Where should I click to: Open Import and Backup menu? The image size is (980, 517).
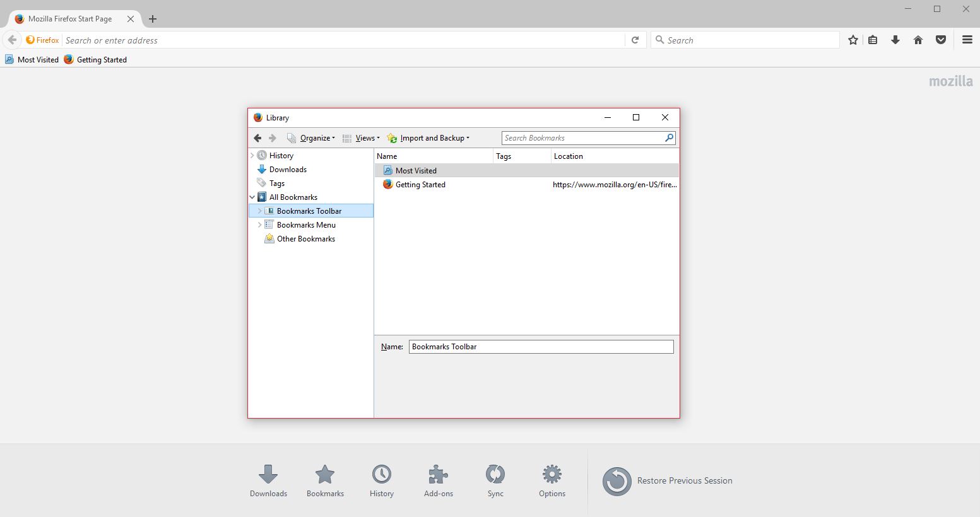point(434,138)
